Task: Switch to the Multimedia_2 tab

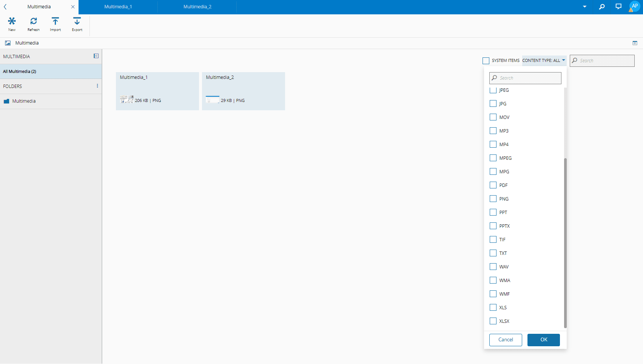Action: click(x=197, y=7)
